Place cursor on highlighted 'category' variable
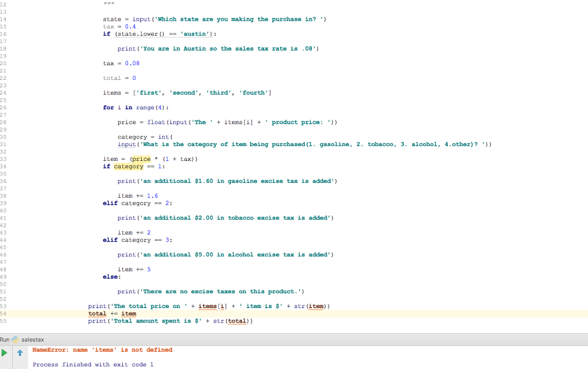Screen dimensions: 588x369 click(x=128, y=166)
